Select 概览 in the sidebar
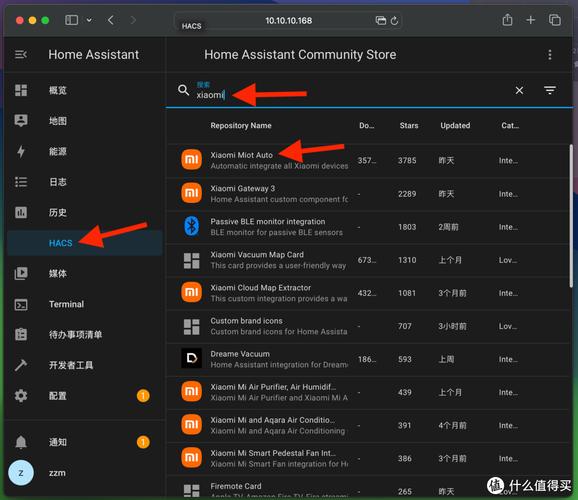The image size is (578, 500). 85,90
